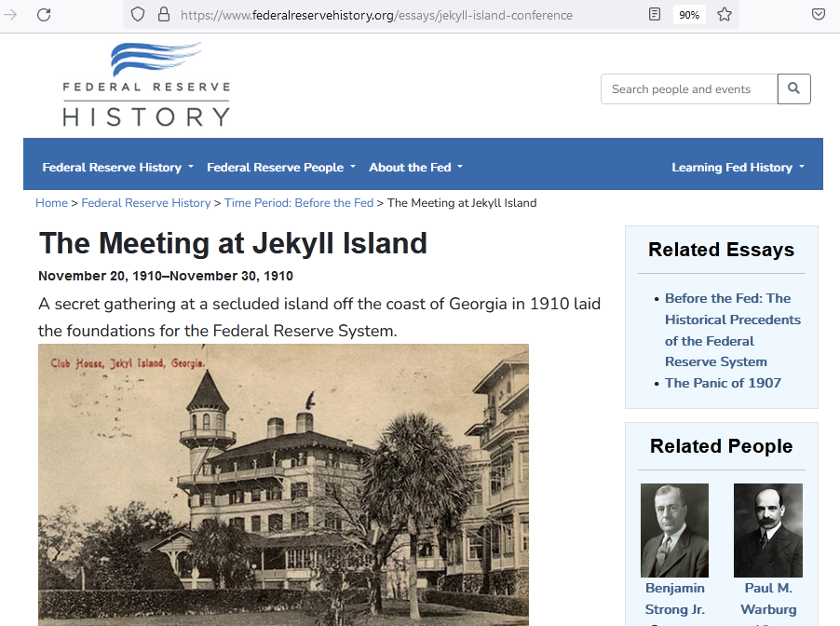The height and width of the screenshot is (626, 840).
Task: Toggle reader view icon in address bar
Action: click(x=655, y=14)
